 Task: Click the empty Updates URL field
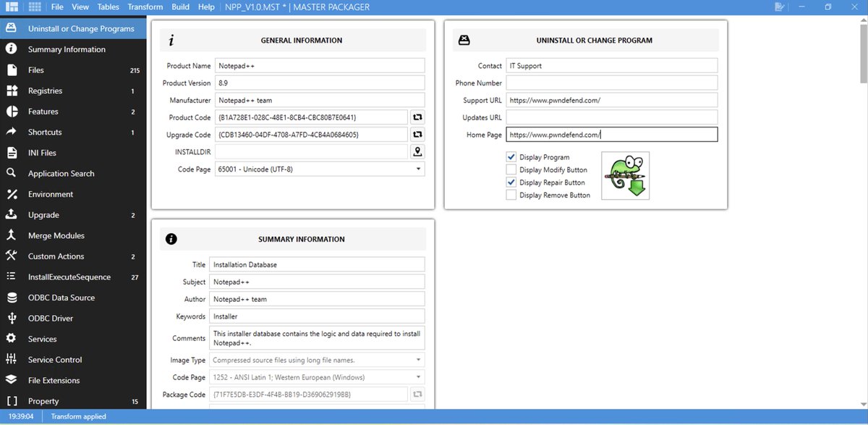611,117
